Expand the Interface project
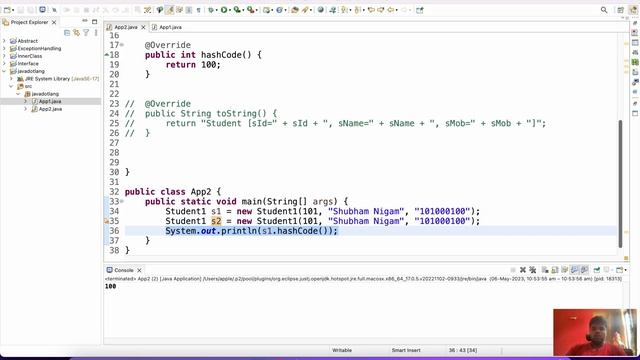The width and height of the screenshot is (640, 360). coord(4,63)
